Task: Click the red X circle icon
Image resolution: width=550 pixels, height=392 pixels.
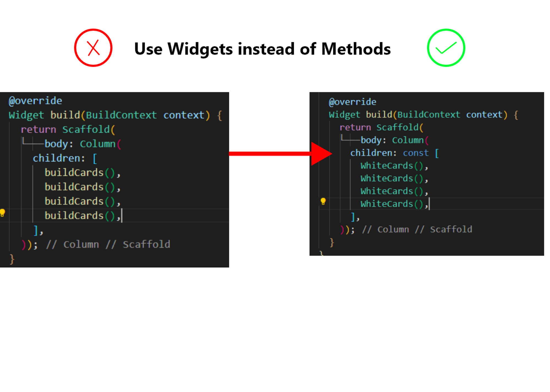Action: tap(93, 48)
